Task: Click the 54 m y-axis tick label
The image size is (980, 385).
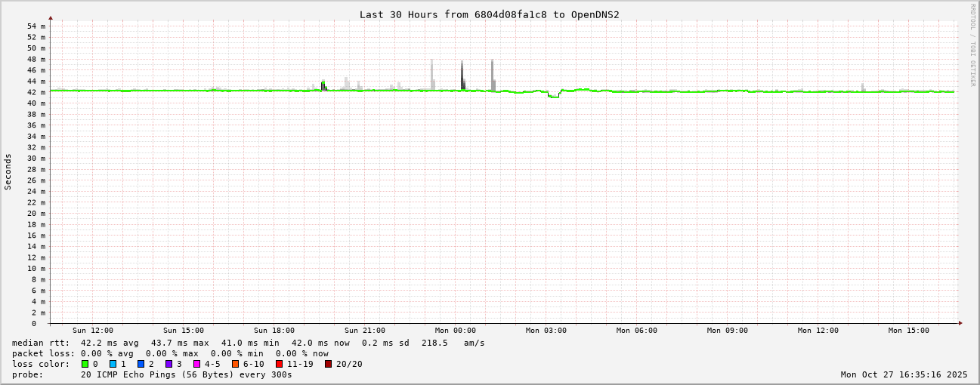Action: 36,26
